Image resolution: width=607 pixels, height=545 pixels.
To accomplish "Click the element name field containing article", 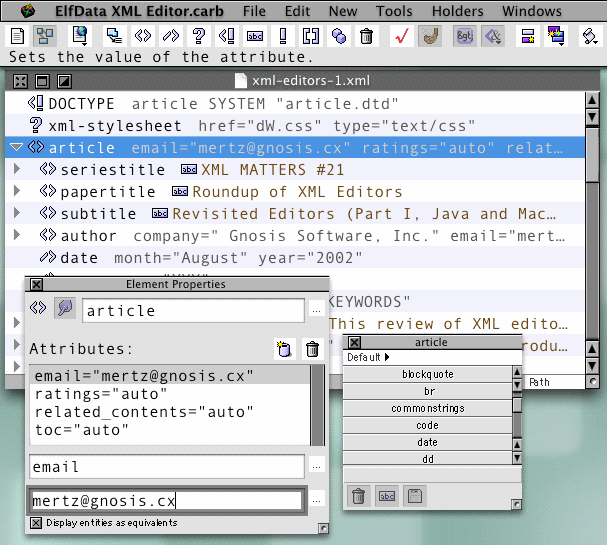I will [x=193, y=310].
